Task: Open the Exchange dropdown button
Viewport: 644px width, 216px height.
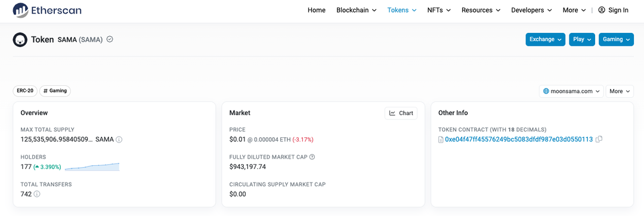Action: 546,39
